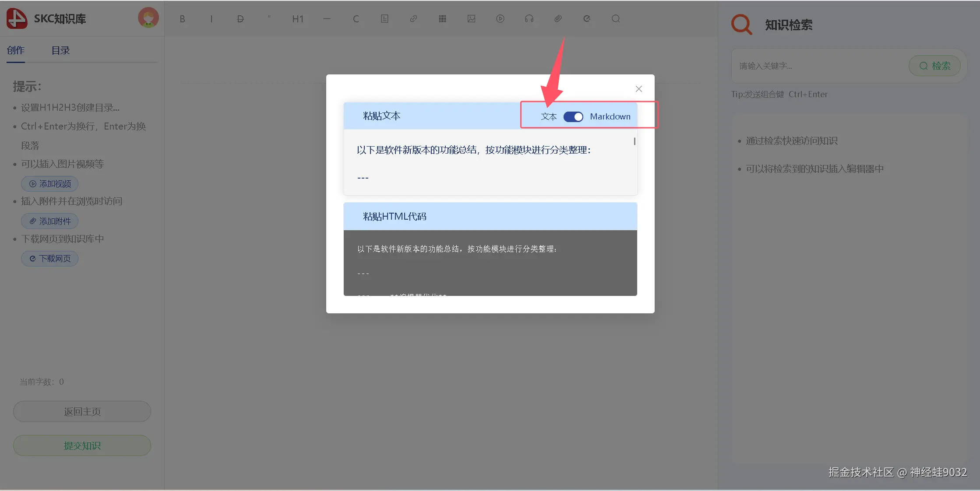This screenshot has height=491, width=980.
Task: Click the 检索 search button
Action: [934, 66]
